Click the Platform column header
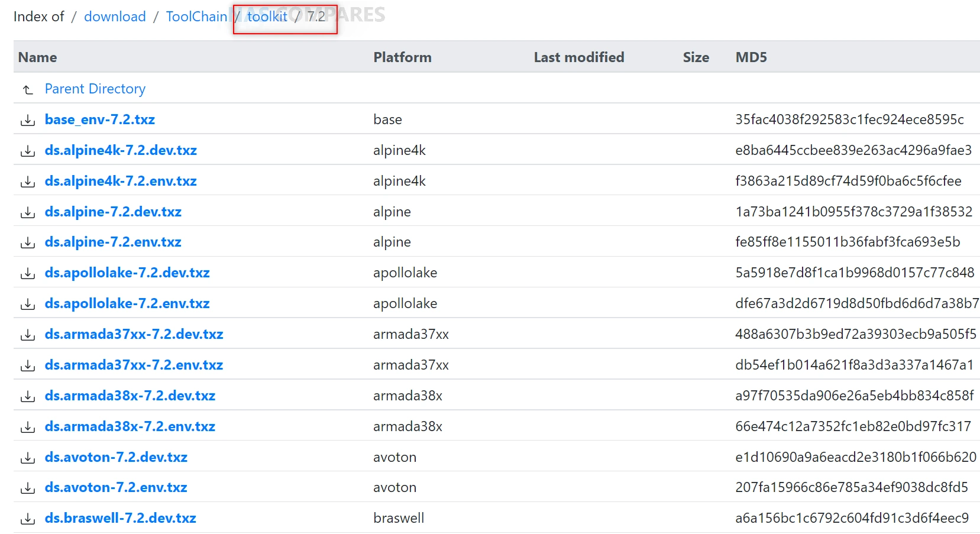Image resolution: width=980 pixels, height=534 pixels. [403, 57]
